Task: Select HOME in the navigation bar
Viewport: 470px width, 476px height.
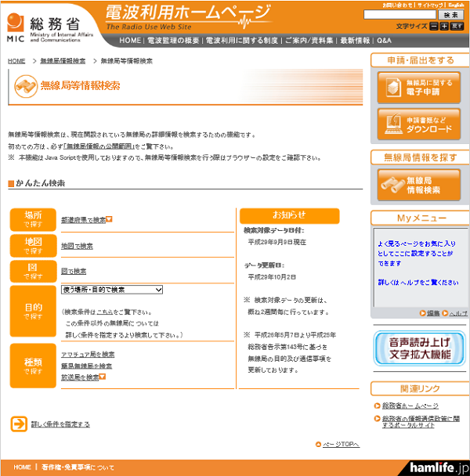Action: (x=129, y=40)
